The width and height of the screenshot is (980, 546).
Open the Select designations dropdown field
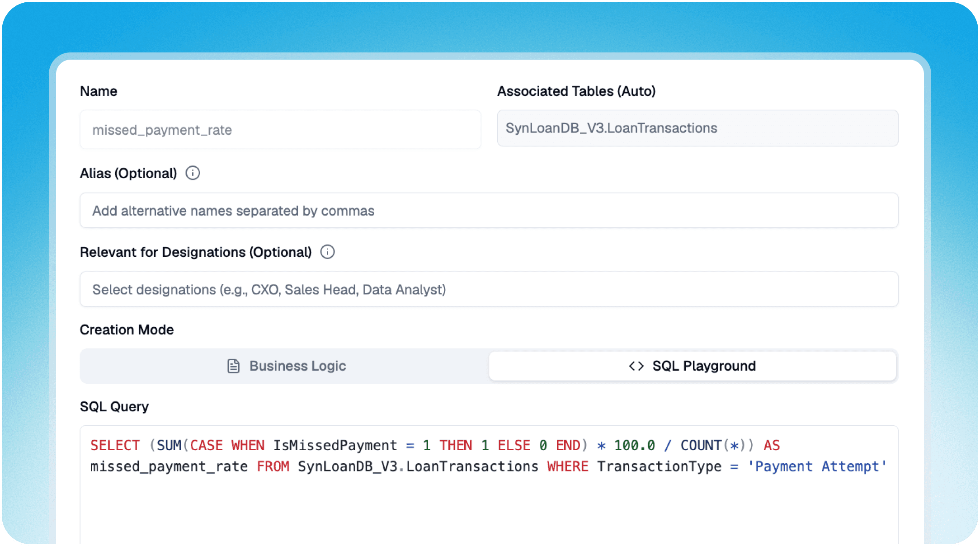pyautogui.click(x=489, y=289)
